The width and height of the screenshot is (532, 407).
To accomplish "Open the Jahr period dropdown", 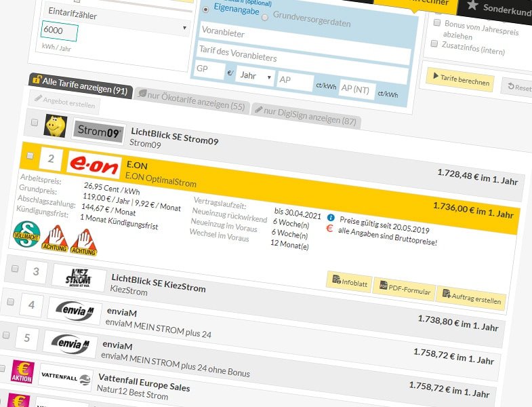I will [254, 77].
